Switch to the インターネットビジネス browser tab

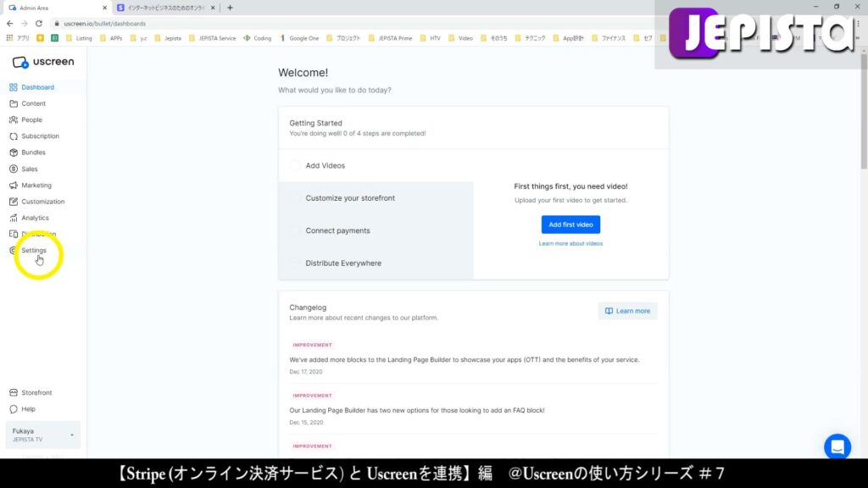[x=165, y=8]
